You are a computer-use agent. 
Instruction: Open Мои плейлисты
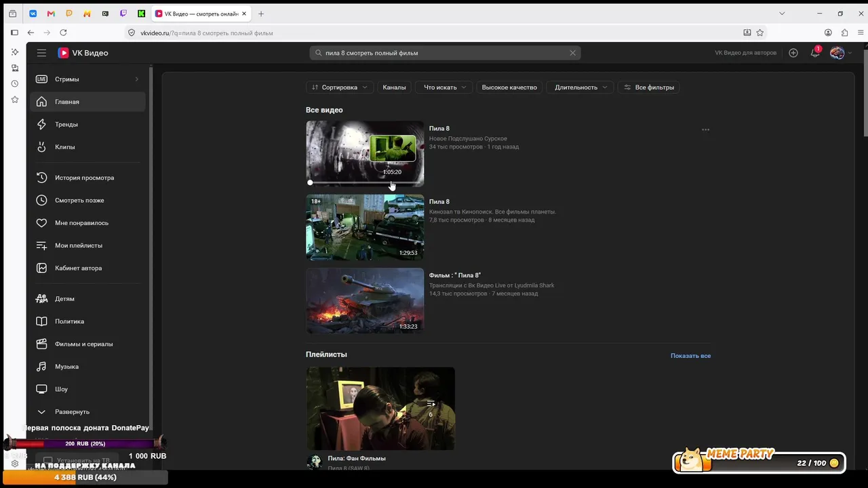pyautogui.click(x=87, y=245)
